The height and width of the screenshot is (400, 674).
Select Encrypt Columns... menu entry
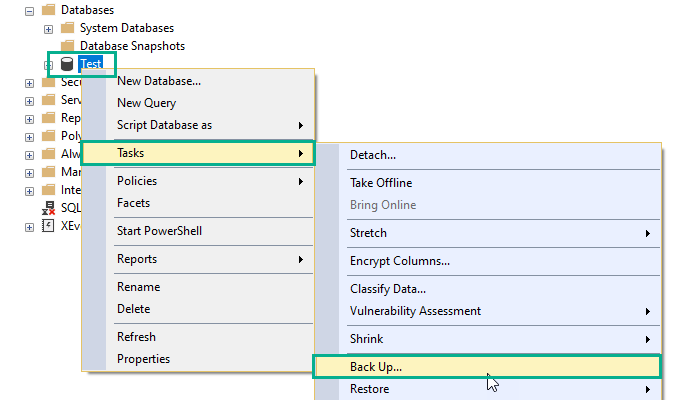point(400,261)
